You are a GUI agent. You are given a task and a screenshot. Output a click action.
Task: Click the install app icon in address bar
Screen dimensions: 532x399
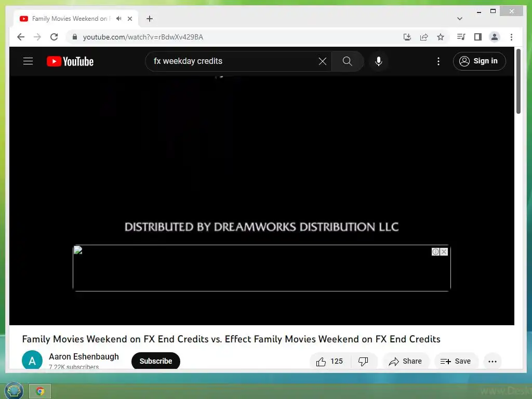[x=407, y=37]
